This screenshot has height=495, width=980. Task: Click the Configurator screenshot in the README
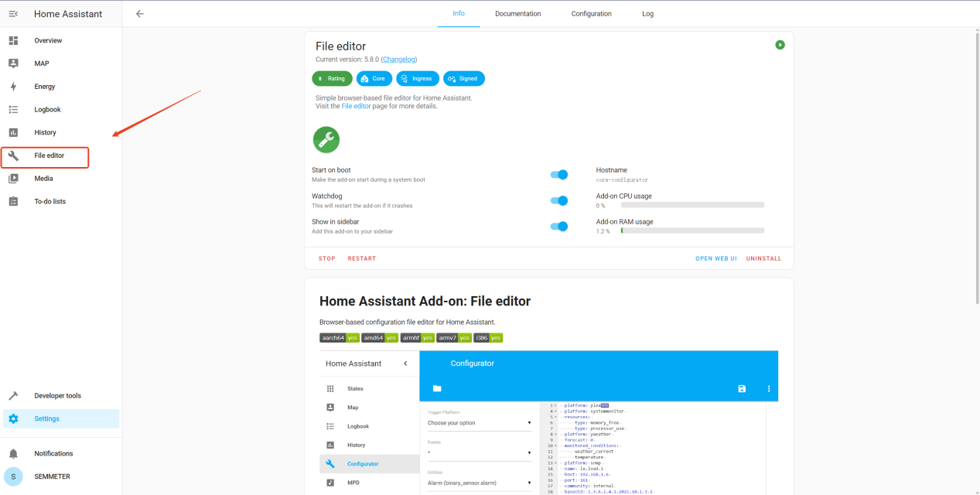coord(548,423)
